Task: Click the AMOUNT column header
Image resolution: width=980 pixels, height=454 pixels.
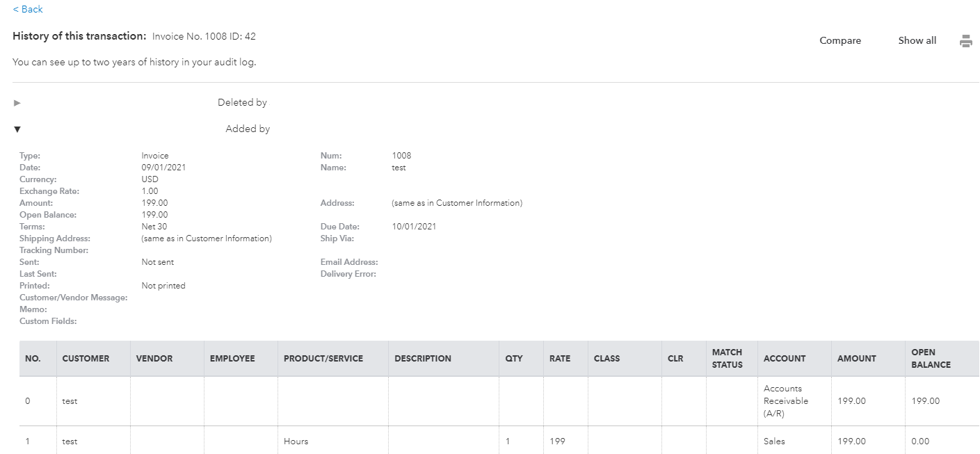Action: 856,359
